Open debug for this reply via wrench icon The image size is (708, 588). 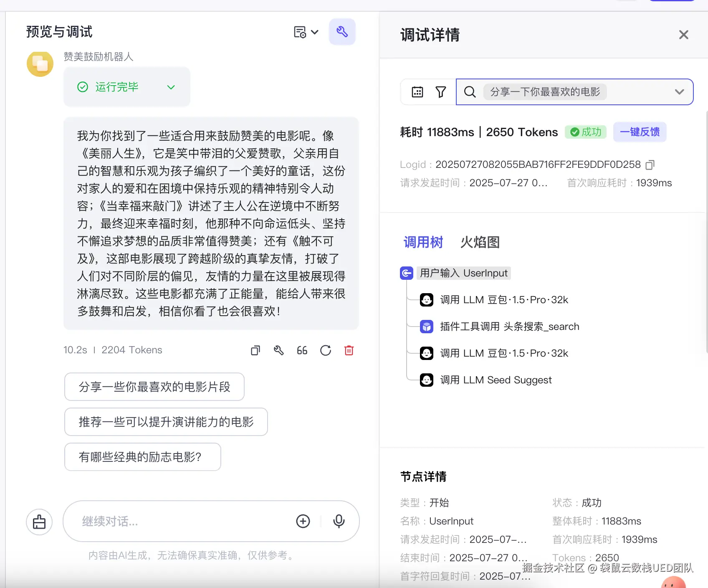(278, 350)
